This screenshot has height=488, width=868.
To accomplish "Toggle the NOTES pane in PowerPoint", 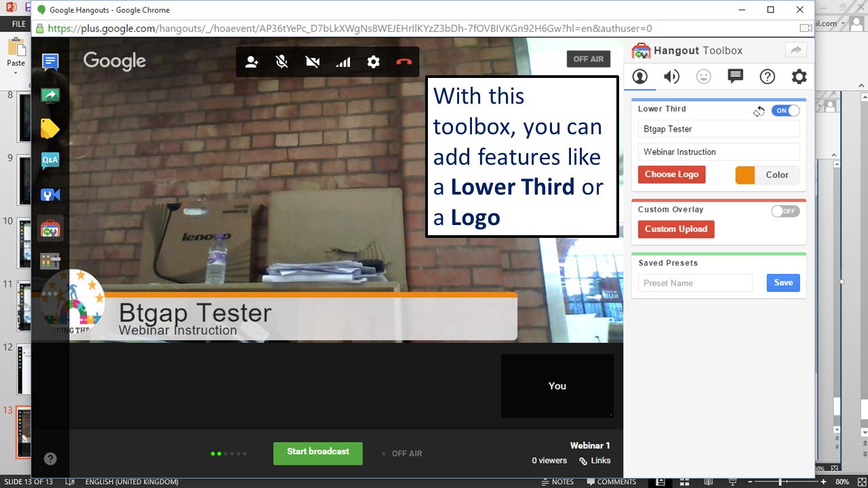I will click(557, 482).
